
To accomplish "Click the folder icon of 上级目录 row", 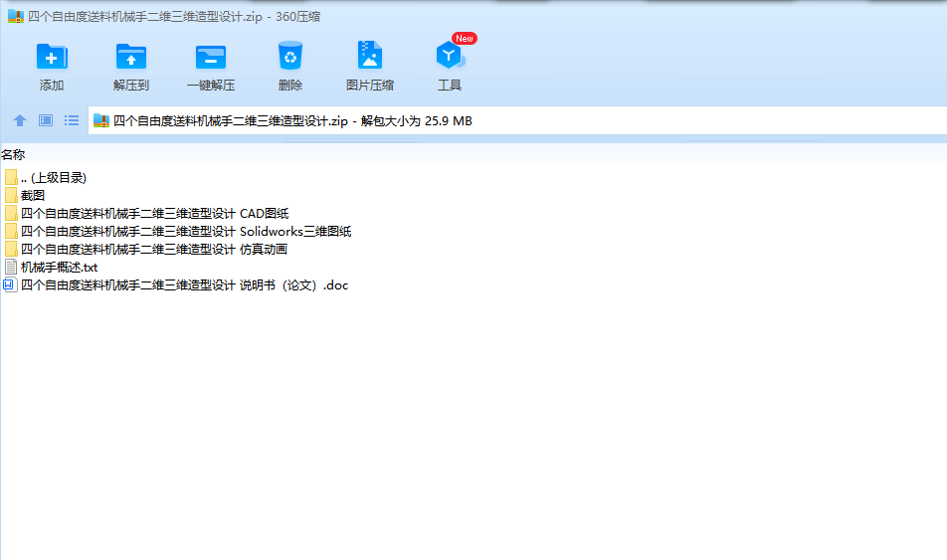I will (x=11, y=178).
